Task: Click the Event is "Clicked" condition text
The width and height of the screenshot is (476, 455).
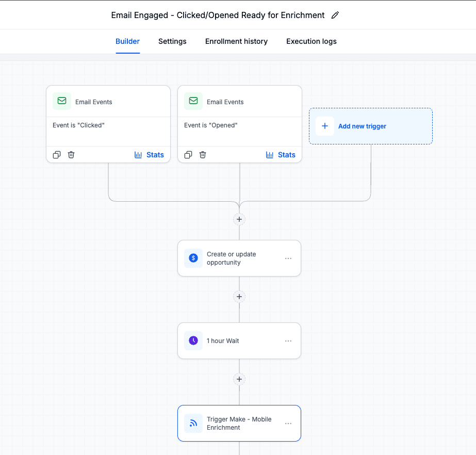Action: tap(78, 125)
